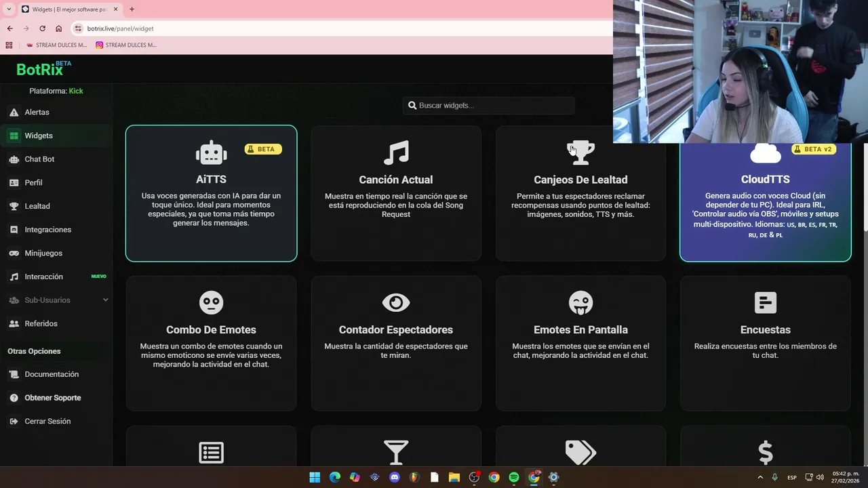The height and width of the screenshot is (488, 868).
Task: Open the Apps grid icon in the bookmarks bar
Action: click(9, 45)
